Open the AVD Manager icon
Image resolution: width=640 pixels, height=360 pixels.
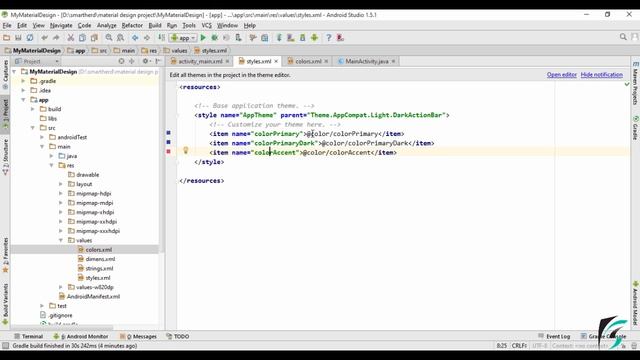(291, 38)
